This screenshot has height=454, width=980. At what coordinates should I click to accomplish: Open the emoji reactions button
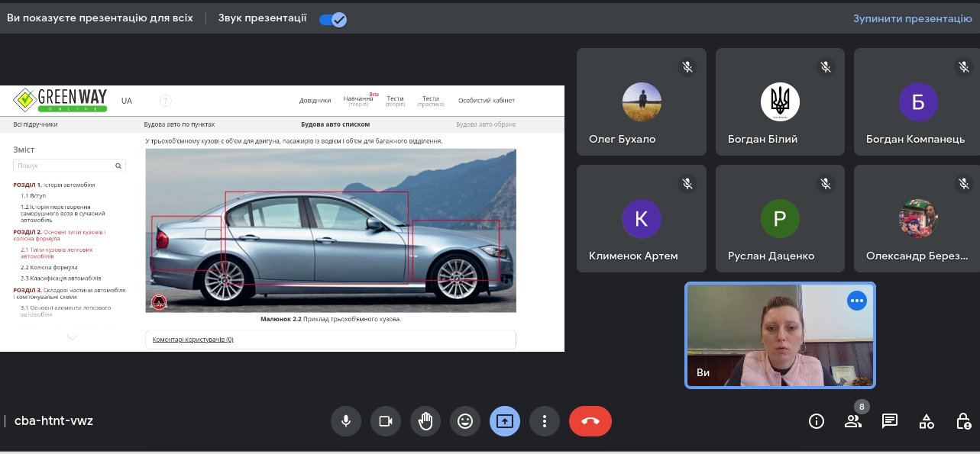pos(465,420)
